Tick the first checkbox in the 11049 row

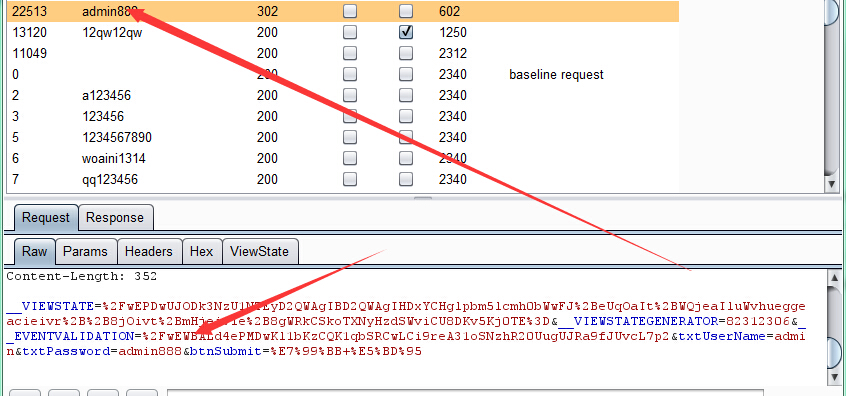click(x=350, y=53)
